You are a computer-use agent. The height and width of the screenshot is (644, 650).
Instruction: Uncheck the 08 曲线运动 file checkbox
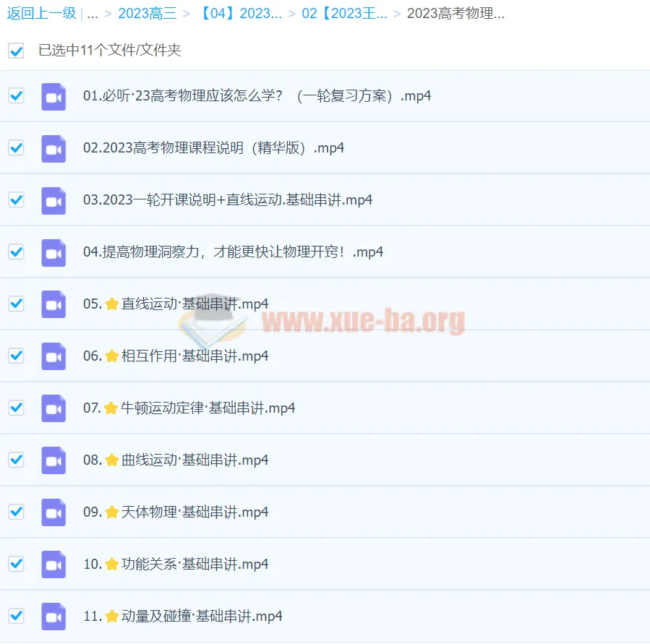click(16, 460)
